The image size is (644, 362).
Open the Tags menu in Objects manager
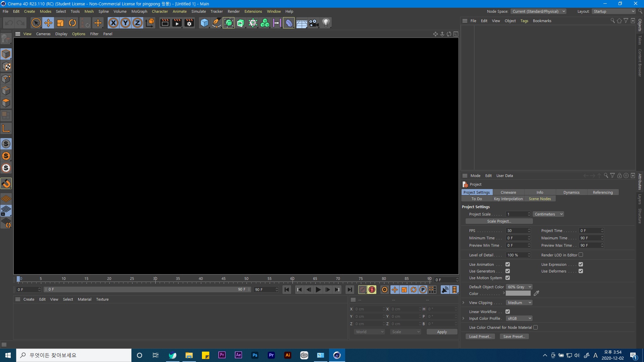(x=524, y=21)
